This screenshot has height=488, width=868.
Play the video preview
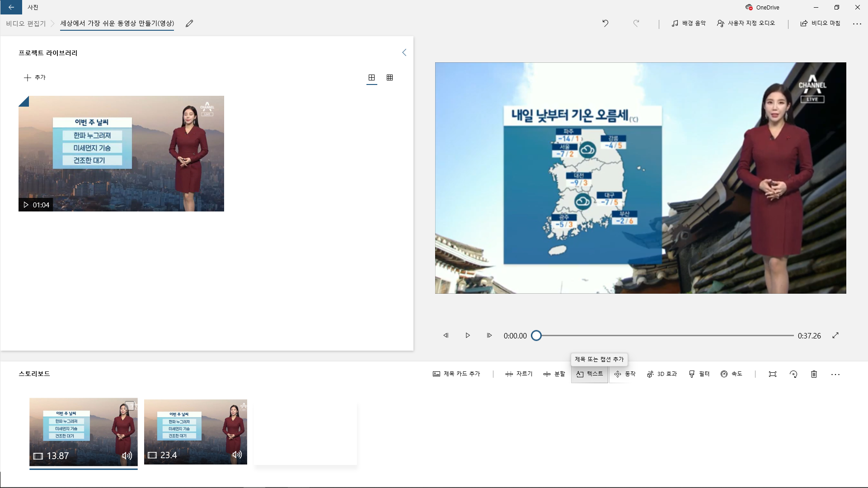point(468,335)
